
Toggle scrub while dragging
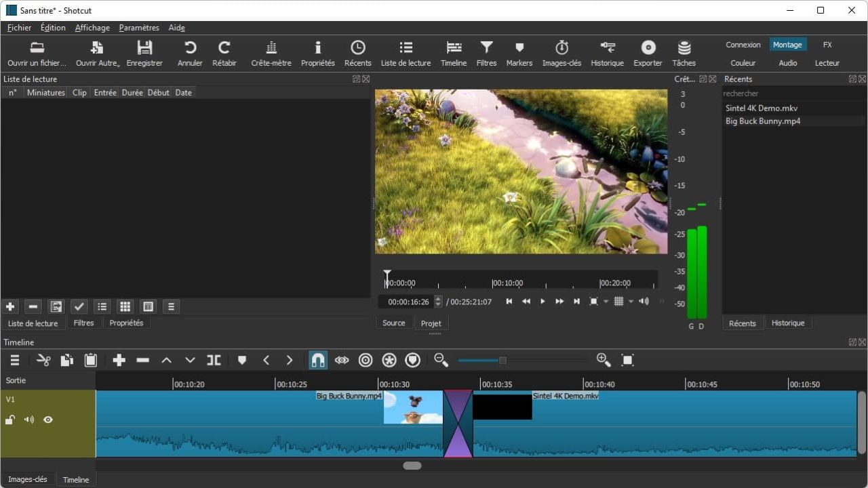pyautogui.click(x=342, y=361)
